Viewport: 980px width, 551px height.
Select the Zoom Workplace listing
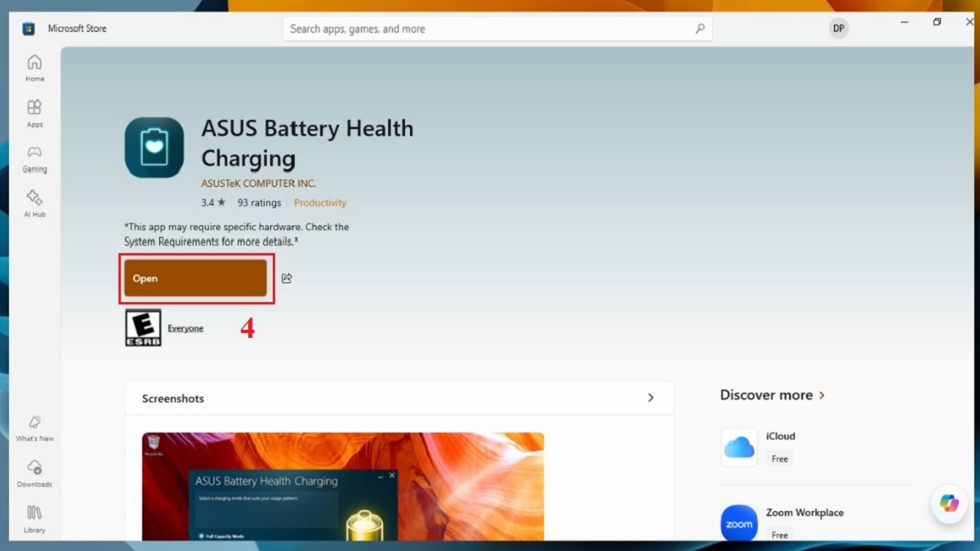coord(804,513)
